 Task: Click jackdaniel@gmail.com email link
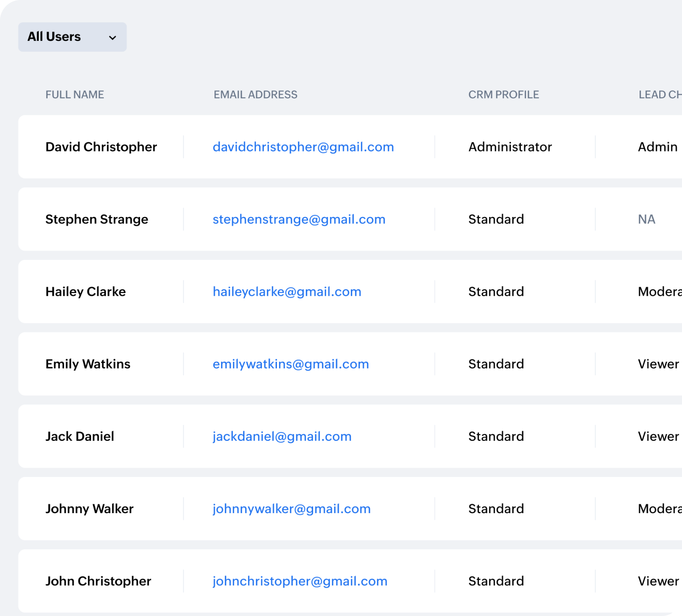click(x=282, y=436)
